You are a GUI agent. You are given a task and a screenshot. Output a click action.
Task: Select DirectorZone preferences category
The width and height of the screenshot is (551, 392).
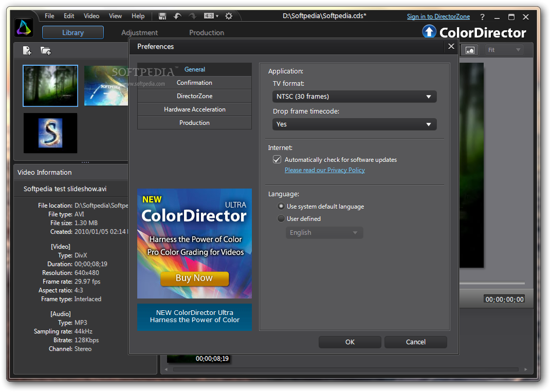click(195, 96)
